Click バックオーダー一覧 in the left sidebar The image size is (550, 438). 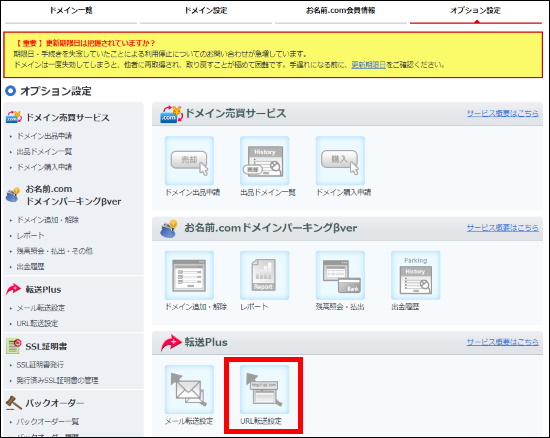click(48, 421)
